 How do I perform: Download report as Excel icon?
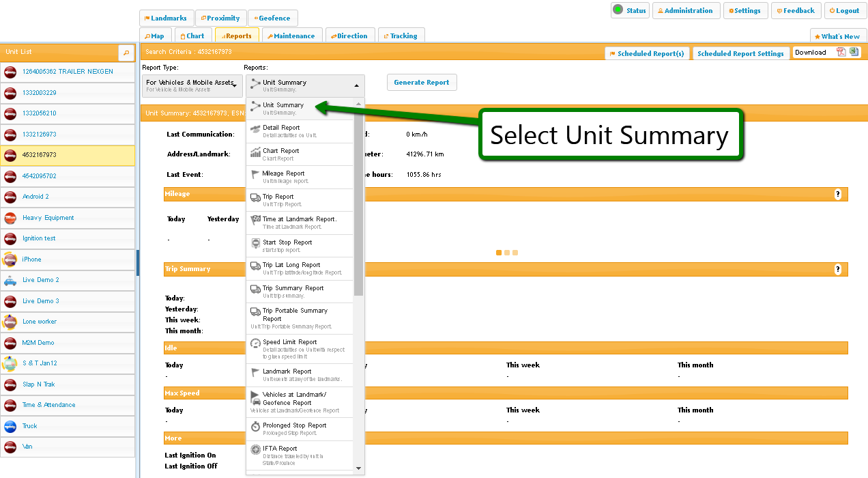coord(854,53)
